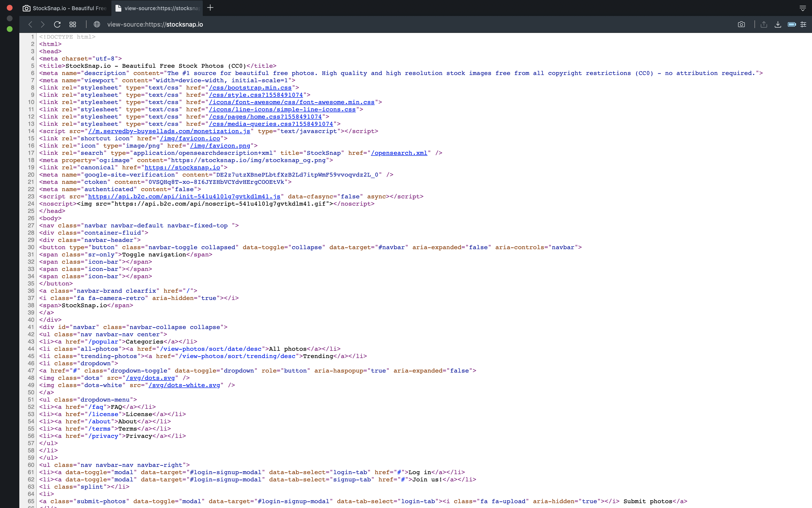Take a snapshot with the camera icon
This screenshot has width=812, height=508.
click(x=741, y=24)
